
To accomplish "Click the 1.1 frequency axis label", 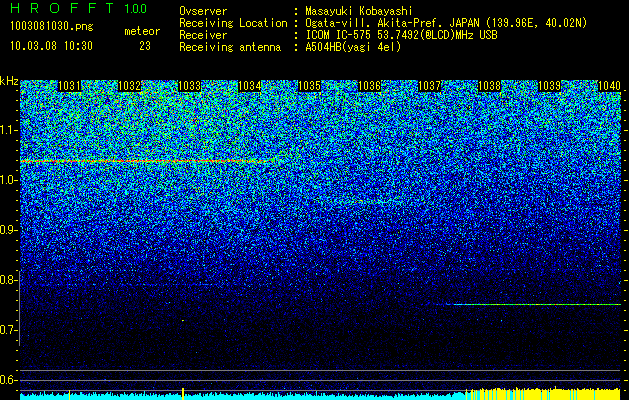I will pyautogui.click(x=8, y=130).
